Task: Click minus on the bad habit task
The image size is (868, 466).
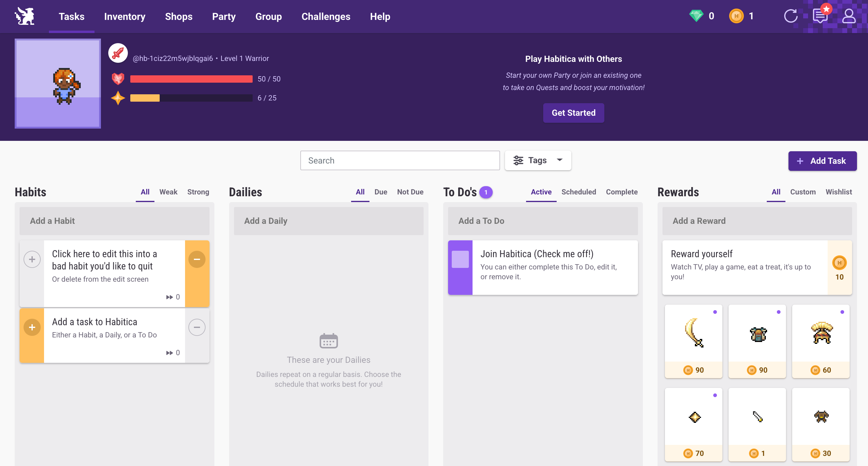Action: click(197, 259)
